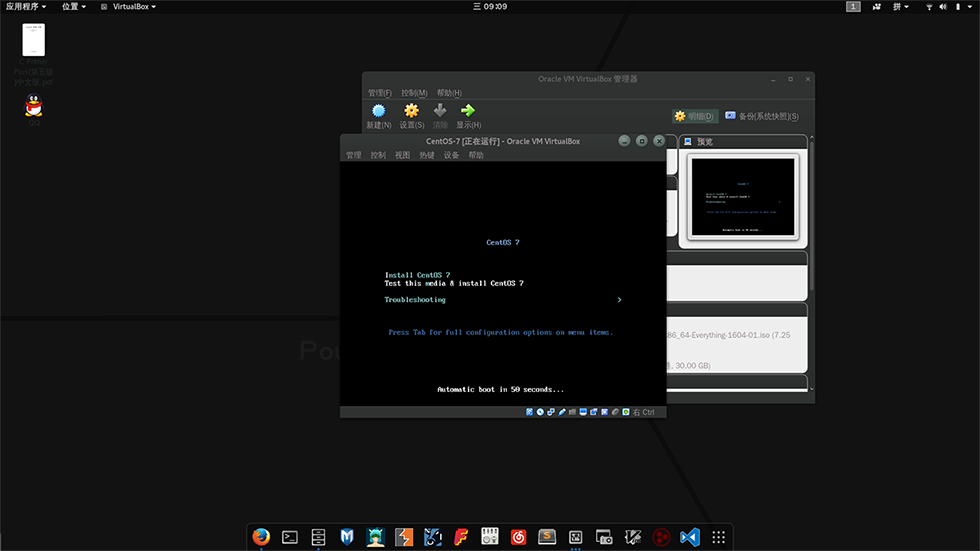The height and width of the screenshot is (551, 980).
Task: Open the 位置 places dropdown menu
Action: tap(73, 6)
